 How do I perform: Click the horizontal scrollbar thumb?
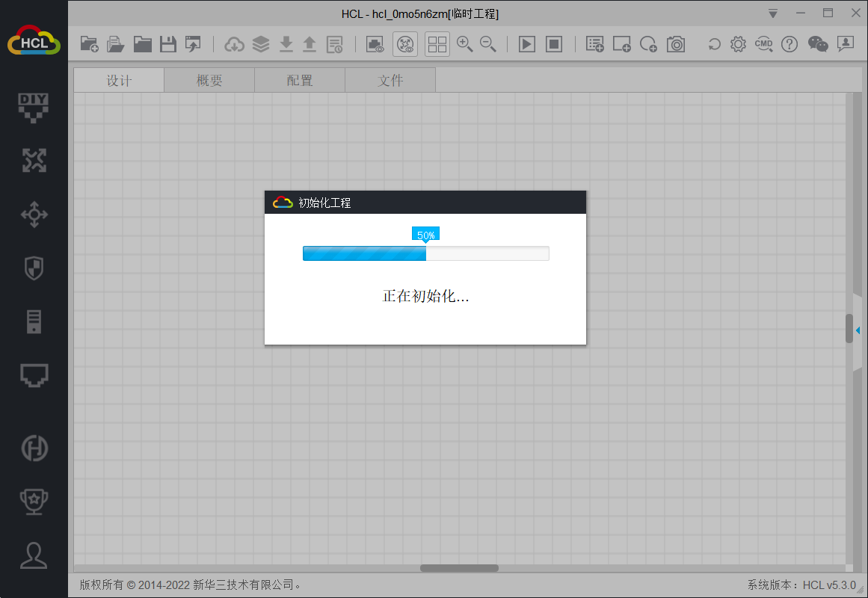pos(459,568)
